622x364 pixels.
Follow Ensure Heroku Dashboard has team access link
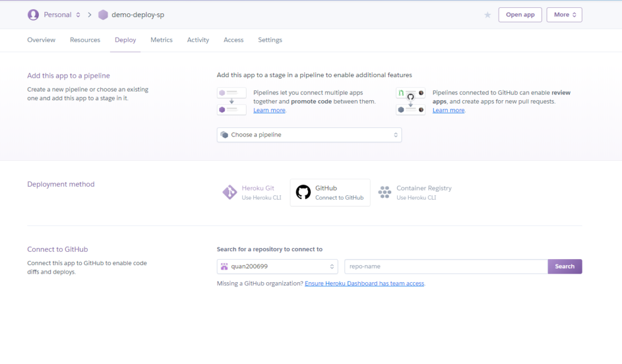(x=364, y=283)
